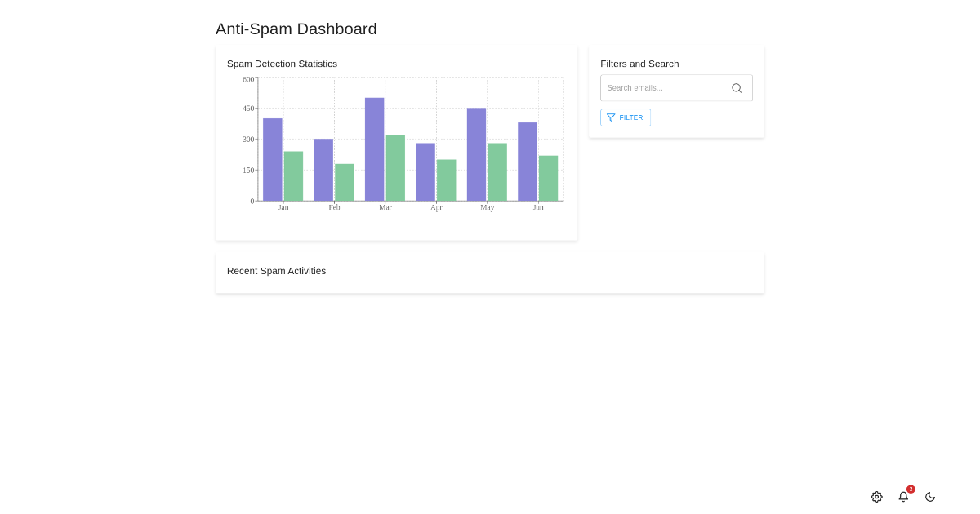The width and height of the screenshot is (980, 514).
Task: Click the green bar for Apr
Action: [x=446, y=180]
